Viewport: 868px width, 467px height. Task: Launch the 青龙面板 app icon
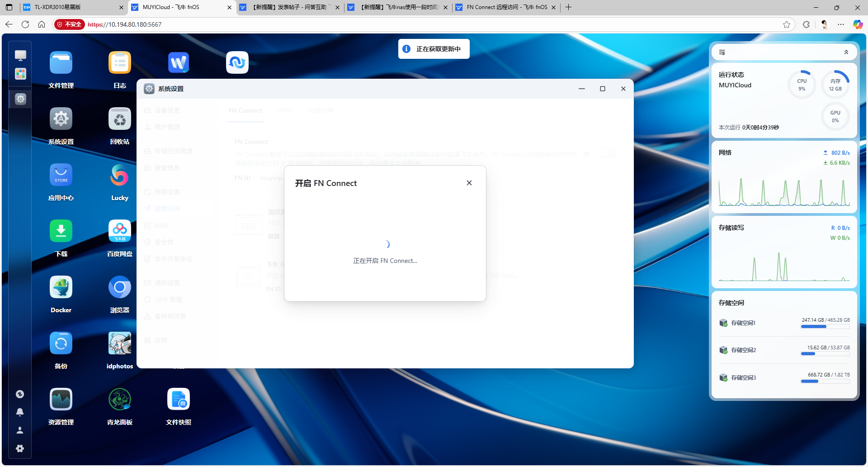click(x=120, y=399)
